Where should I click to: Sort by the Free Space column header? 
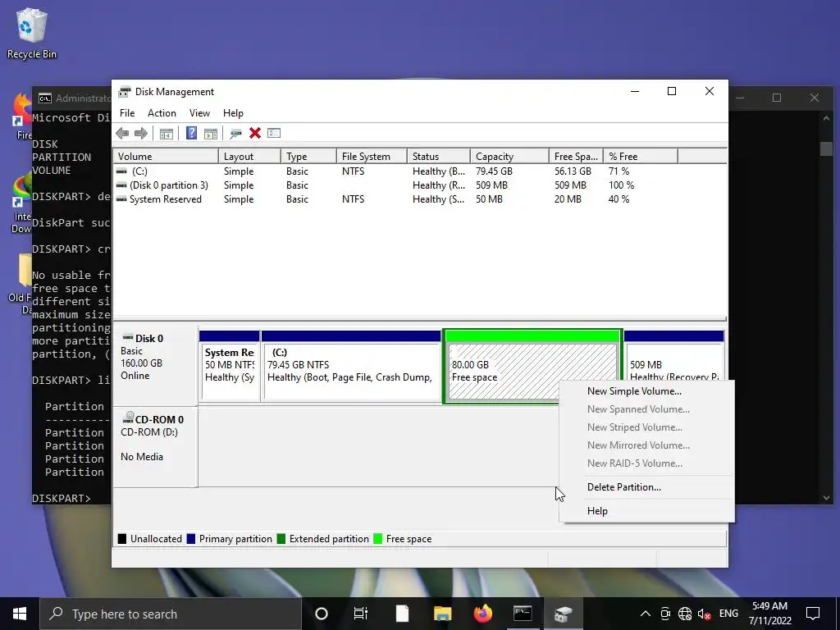click(577, 157)
